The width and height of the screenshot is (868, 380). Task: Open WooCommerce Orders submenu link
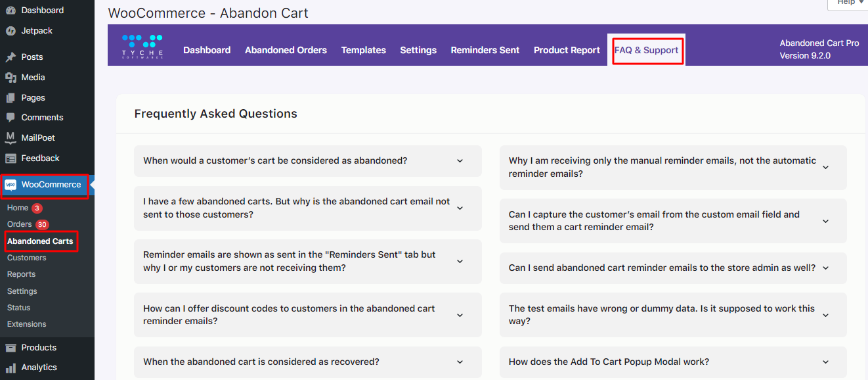(20, 225)
